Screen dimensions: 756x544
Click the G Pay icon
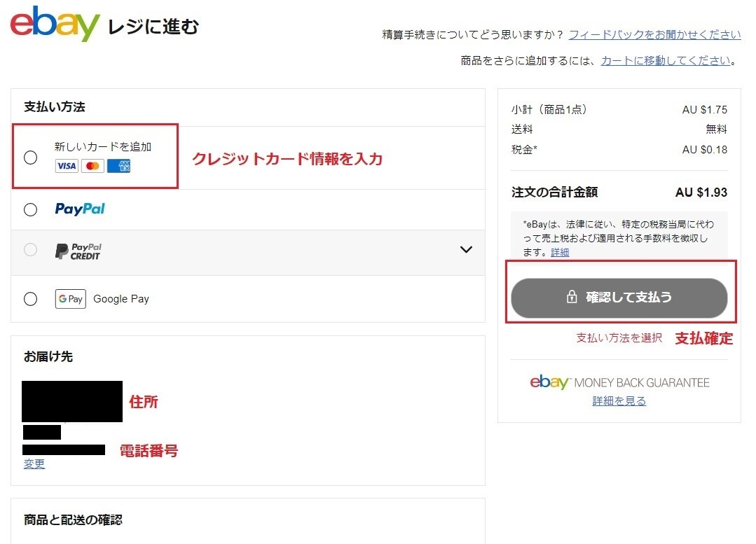[x=70, y=299]
